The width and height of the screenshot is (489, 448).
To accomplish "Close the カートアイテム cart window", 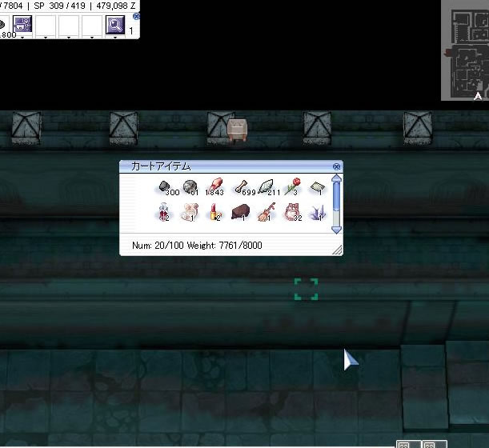I will pos(336,166).
